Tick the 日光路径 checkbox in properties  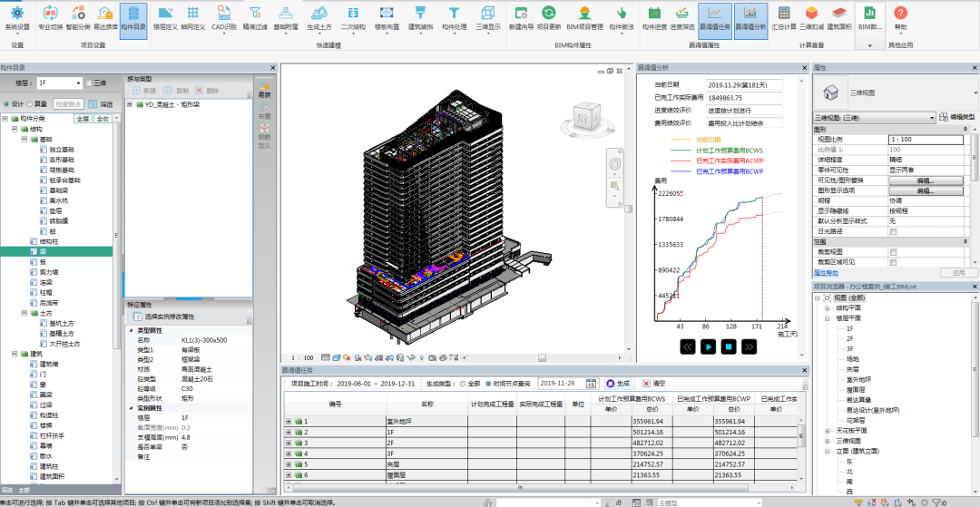click(894, 231)
